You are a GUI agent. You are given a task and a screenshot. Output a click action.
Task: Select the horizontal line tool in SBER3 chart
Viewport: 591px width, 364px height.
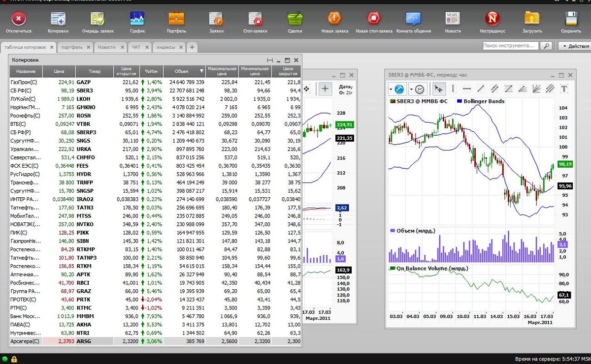pyautogui.click(x=467, y=89)
